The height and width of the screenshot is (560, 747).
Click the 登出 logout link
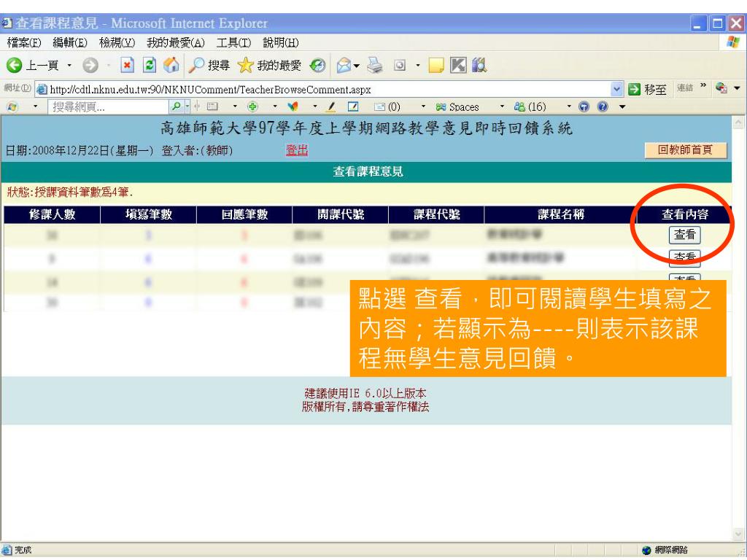point(297,150)
